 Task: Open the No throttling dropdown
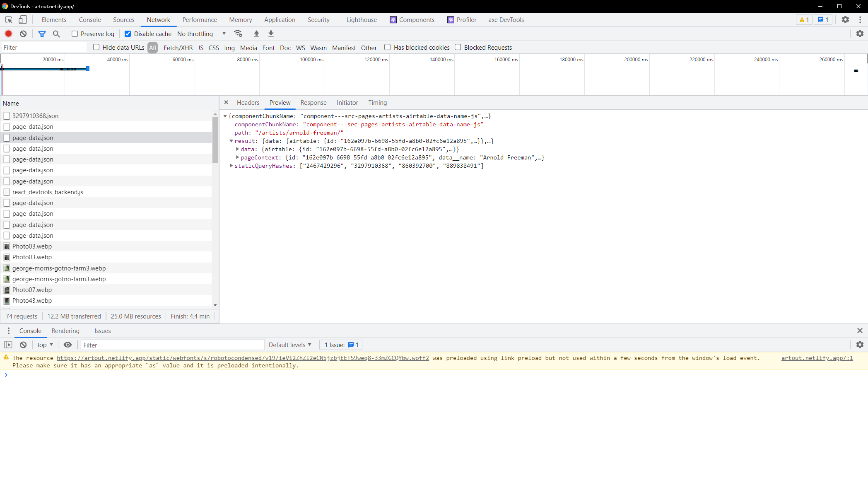(x=202, y=34)
